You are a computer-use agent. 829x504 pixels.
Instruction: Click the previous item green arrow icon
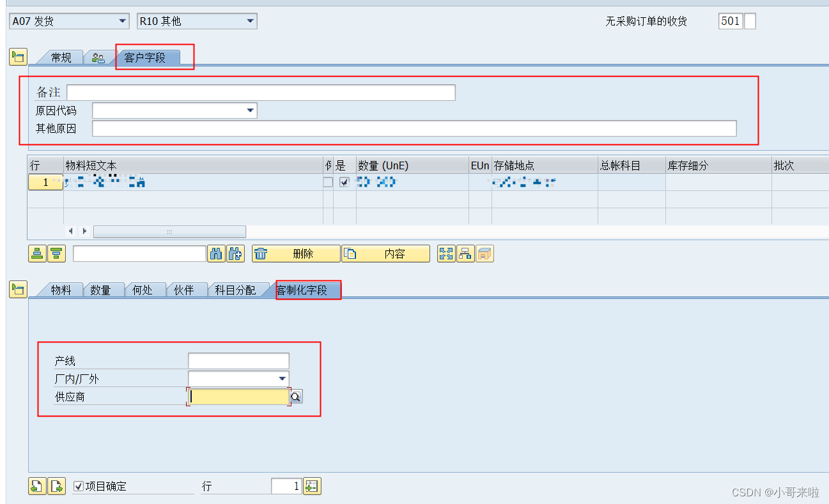point(36,486)
